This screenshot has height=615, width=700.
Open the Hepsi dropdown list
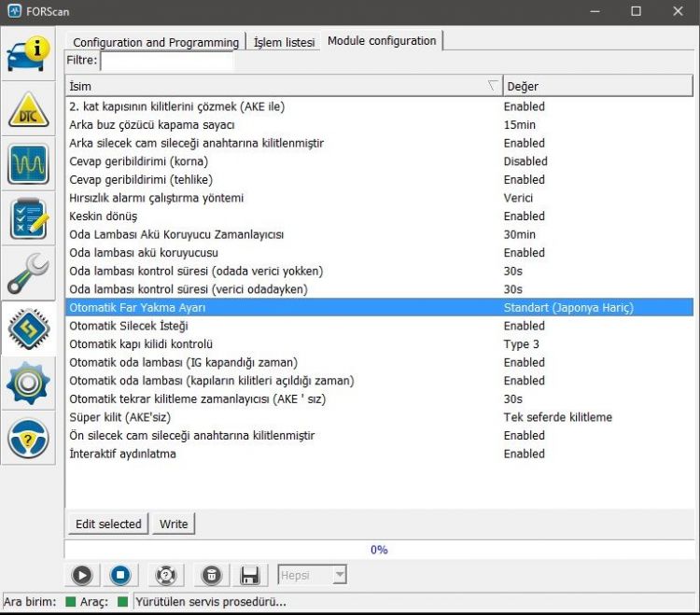point(312,575)
